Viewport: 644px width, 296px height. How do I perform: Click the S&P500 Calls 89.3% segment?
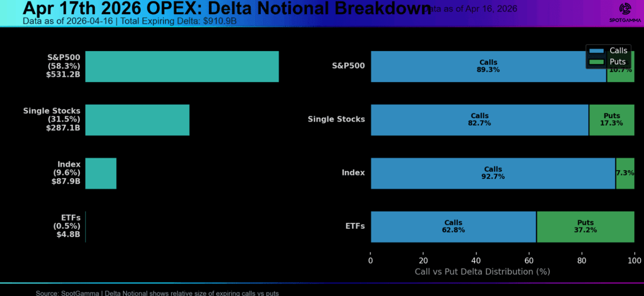point(488,67)
